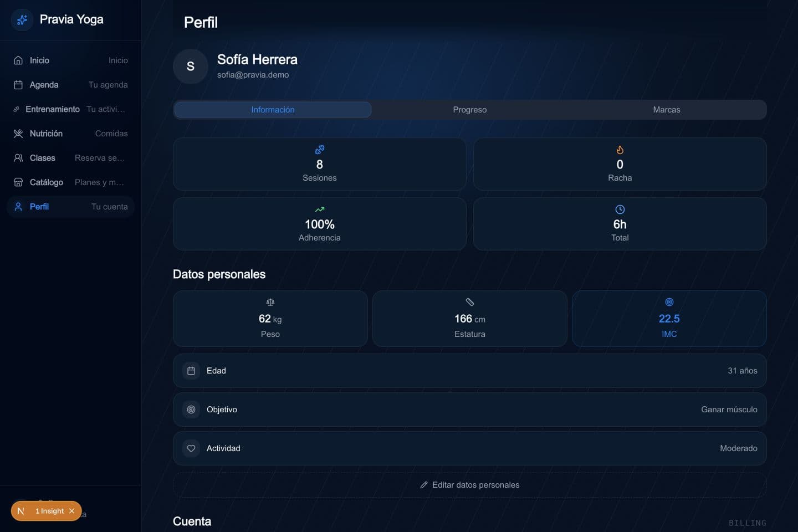Click the S avatar circle

click(x=191, y=66)
